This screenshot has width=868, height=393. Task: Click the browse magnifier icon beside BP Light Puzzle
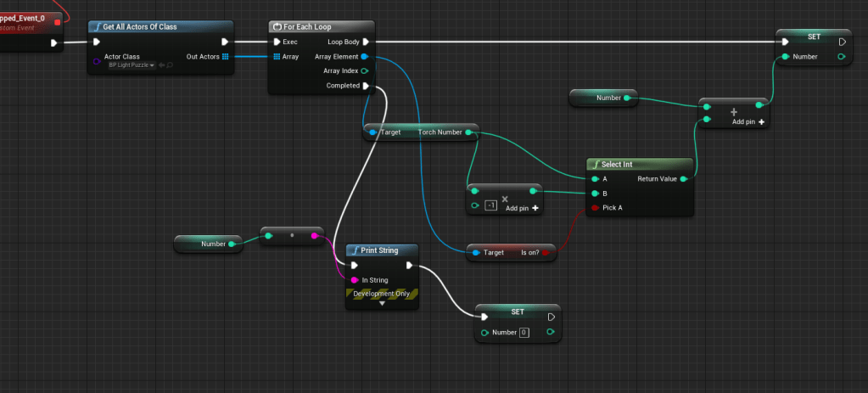[x=171, y=65]
